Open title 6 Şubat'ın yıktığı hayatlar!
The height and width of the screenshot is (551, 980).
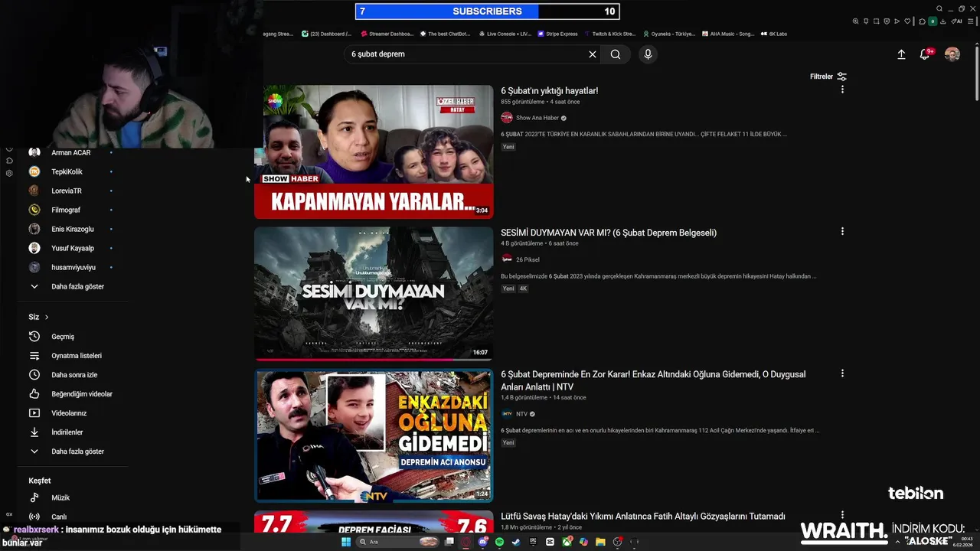(x=550, y=90)
